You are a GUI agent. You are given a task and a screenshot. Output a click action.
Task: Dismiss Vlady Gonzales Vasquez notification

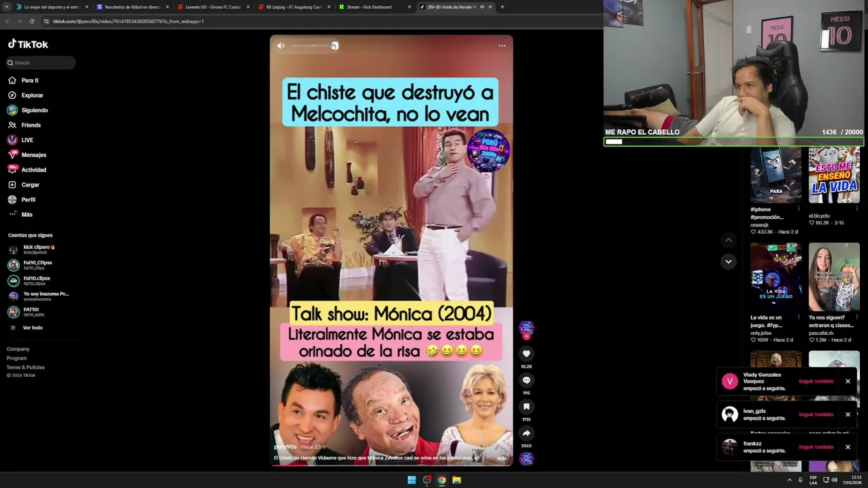(x=848, y=381)
